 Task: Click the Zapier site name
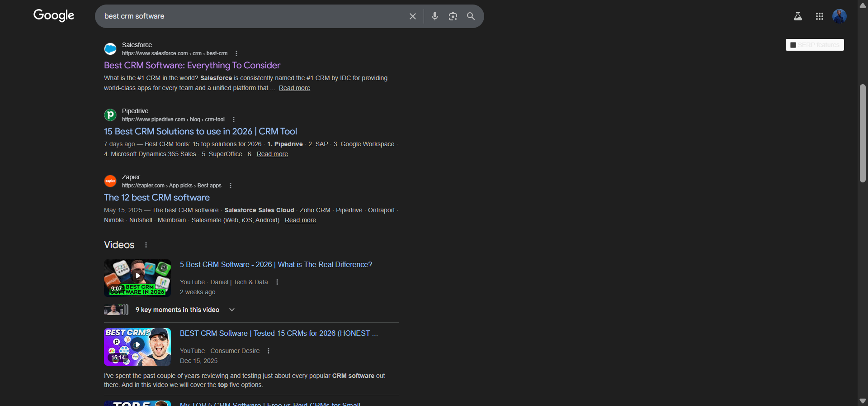[x=131, y=177]
